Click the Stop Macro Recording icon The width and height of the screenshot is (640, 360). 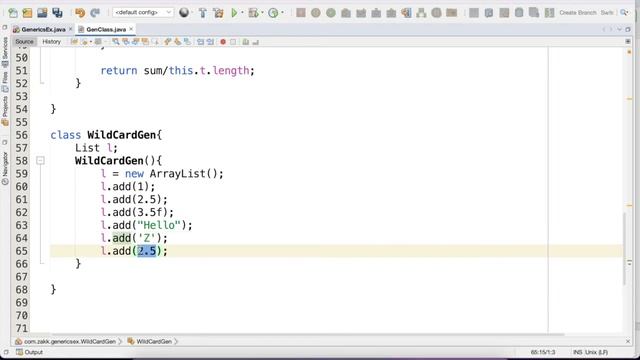coord(233,42)
